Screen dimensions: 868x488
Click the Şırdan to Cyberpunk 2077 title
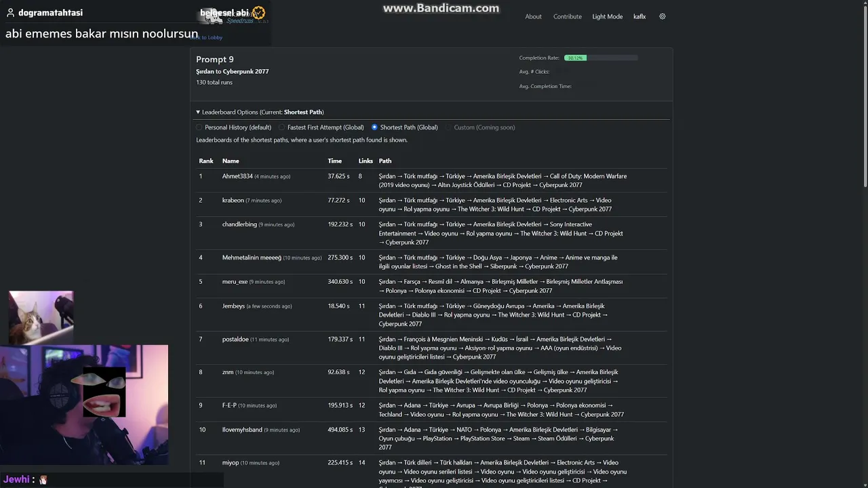click(x=233, y=71)
